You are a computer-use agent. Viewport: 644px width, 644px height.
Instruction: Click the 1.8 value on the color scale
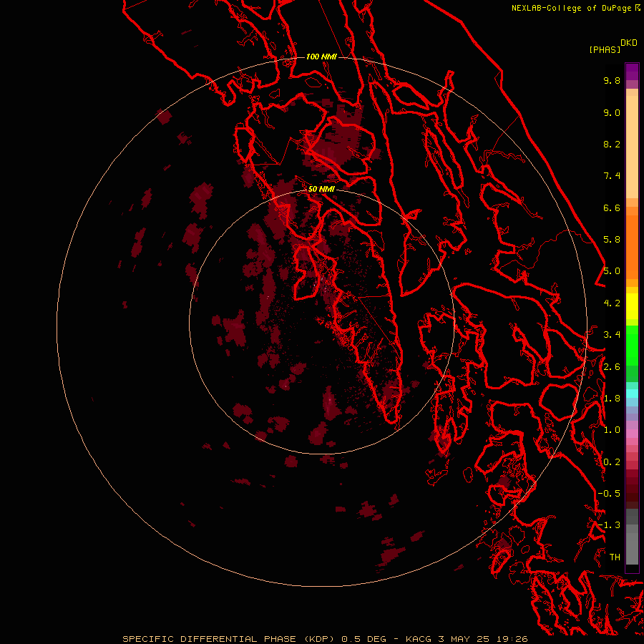(x=612, y=399)
